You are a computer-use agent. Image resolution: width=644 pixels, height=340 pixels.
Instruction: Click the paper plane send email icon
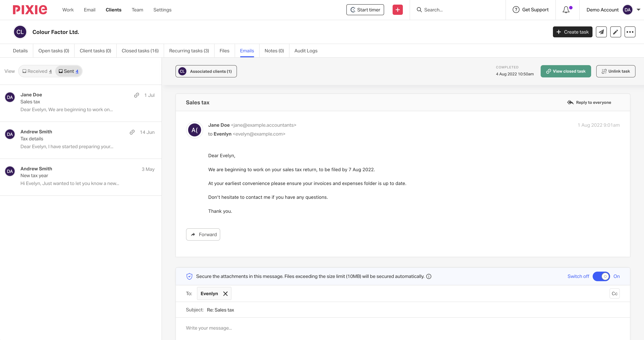click(601, 32)
